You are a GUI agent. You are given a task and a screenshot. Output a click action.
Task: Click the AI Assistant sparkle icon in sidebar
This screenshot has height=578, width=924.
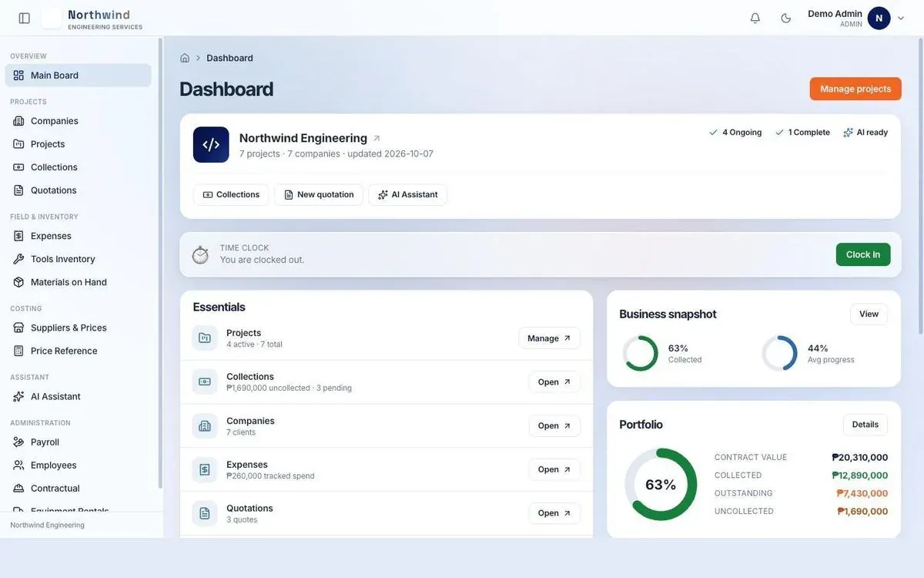pyautogui.click(x=18, y=396)
